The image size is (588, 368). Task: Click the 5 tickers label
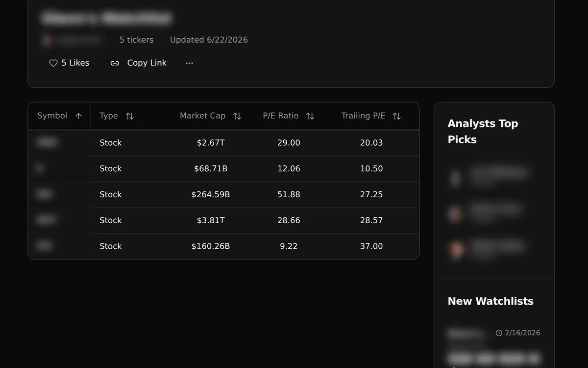(136, 40)
